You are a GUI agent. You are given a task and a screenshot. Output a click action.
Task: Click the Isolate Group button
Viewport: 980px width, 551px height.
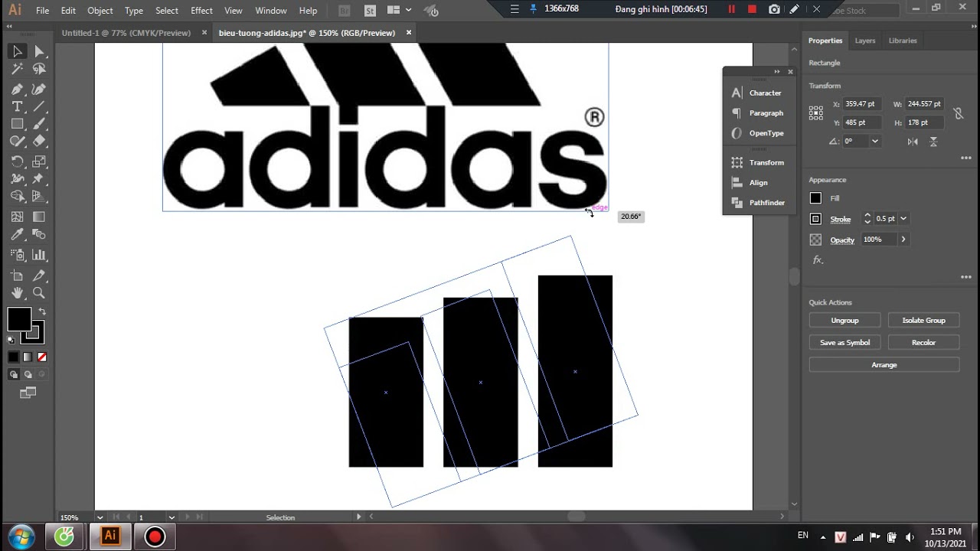[x=923, y=321]
